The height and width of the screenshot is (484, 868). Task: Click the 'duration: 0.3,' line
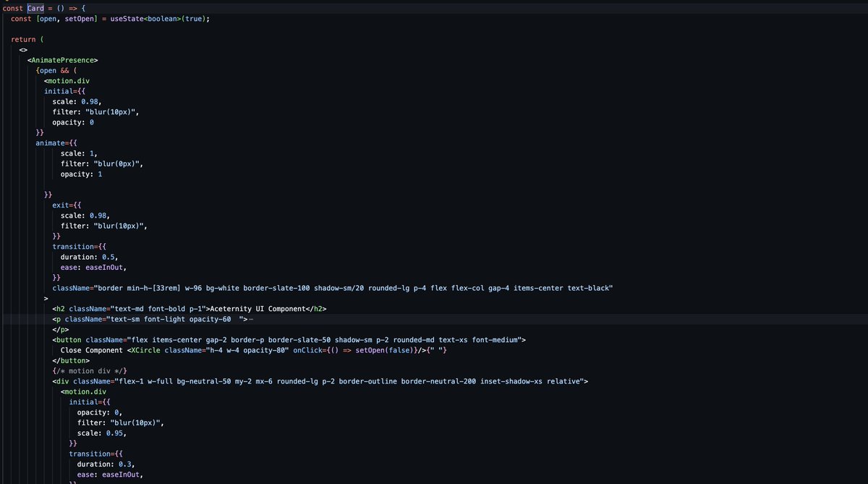click(x=106, y=464)
